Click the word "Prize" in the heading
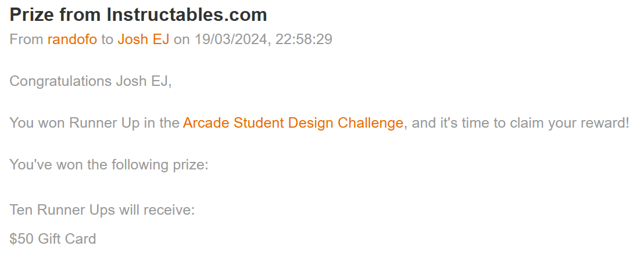Image resolution: width=644 pixels, height=264 pixels. pos(31,15)
